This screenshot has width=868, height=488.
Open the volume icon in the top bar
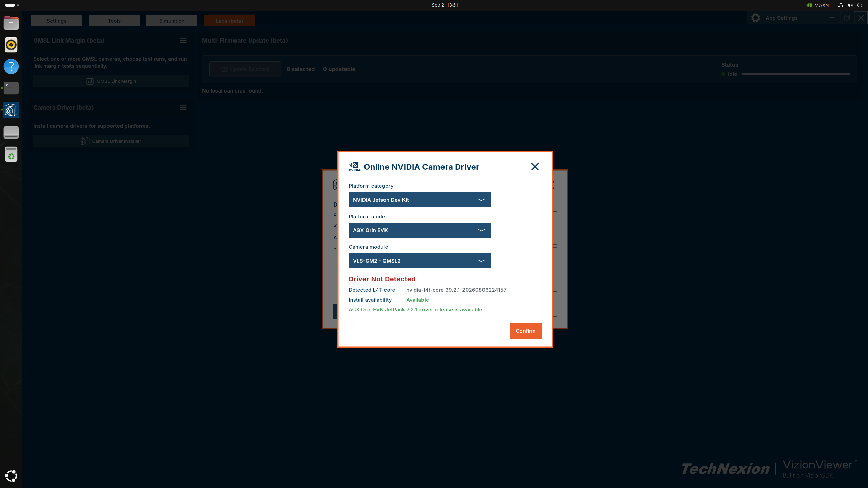850,5
